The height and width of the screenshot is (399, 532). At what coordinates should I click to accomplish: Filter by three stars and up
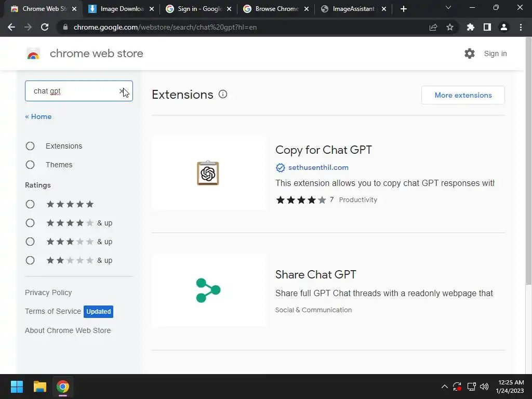[x=30, y=242]
